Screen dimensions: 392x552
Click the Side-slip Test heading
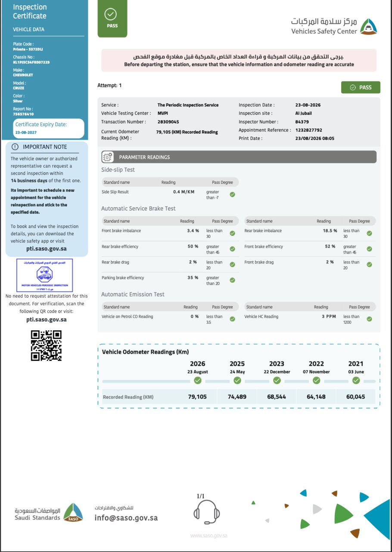click(118, 170)
